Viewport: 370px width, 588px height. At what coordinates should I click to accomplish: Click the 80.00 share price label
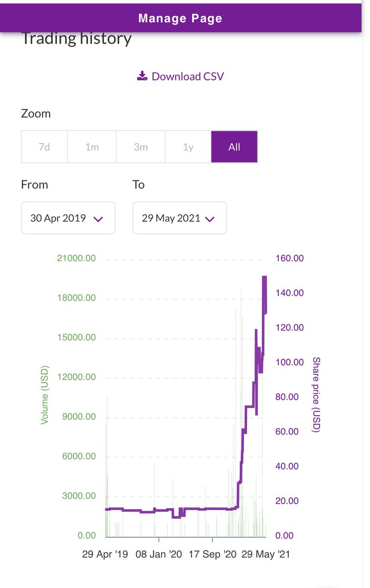point(287,397)
